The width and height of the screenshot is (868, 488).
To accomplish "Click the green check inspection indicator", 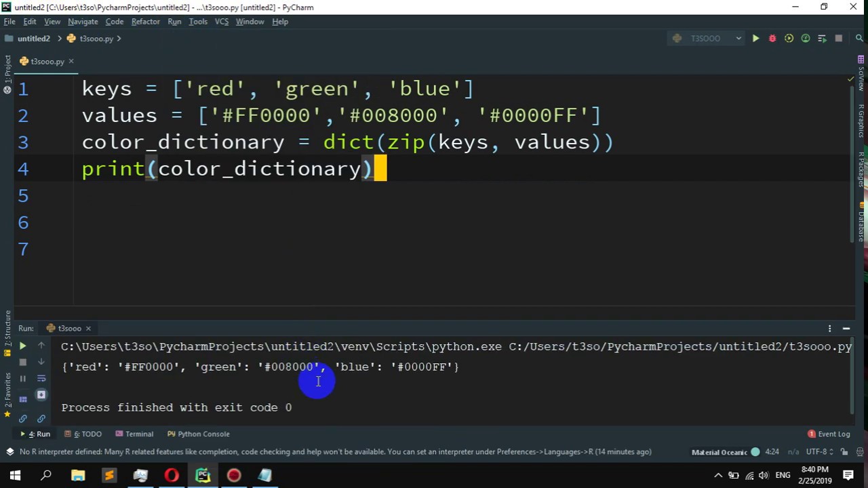I will point(851,79).
